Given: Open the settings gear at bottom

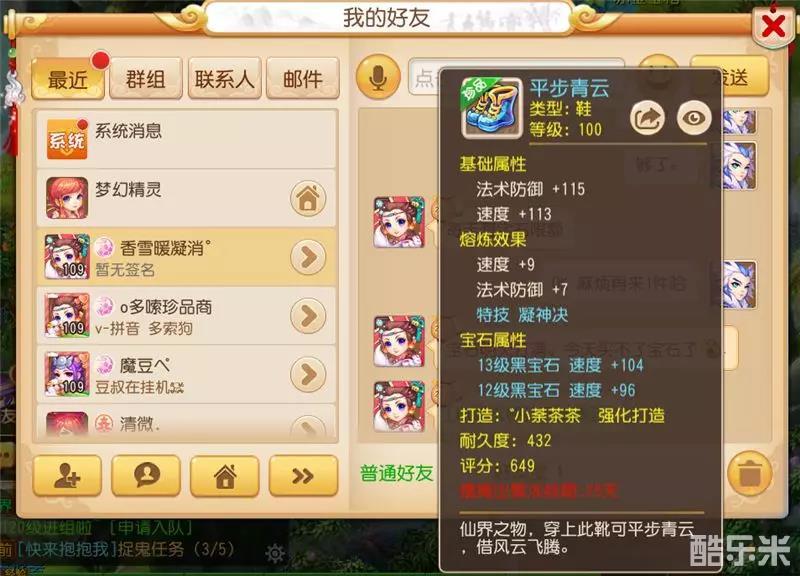Looking at the screenshot, I should (275, 554).
